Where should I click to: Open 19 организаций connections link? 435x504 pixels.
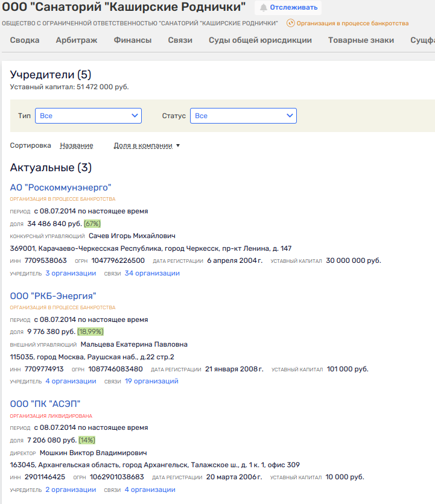pos(151,381)
